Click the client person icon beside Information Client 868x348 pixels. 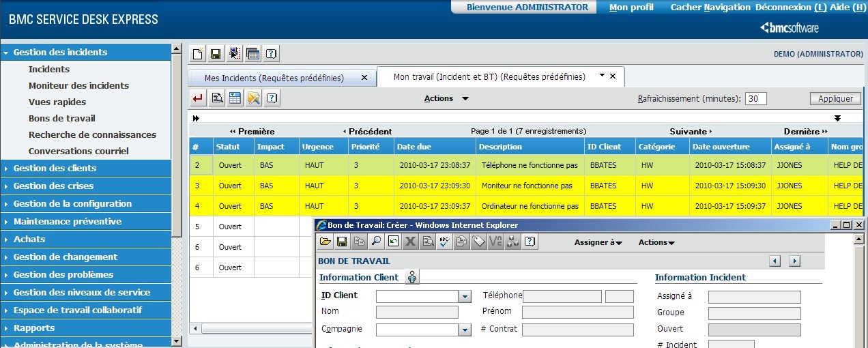[412, 277]
